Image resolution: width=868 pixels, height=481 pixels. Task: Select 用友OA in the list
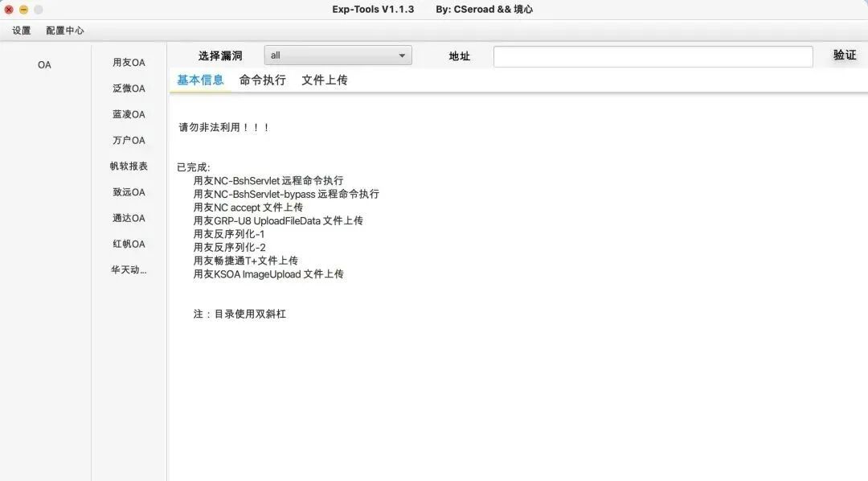tap(129, 63)
